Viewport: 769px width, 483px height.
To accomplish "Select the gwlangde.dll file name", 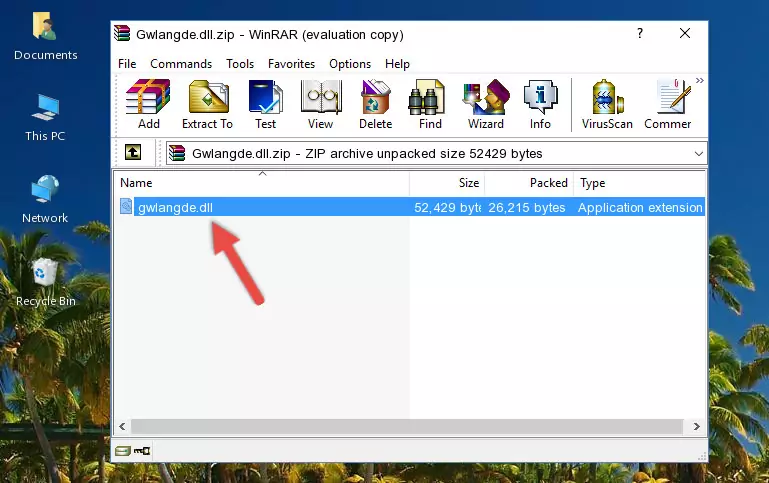I will point(176,207).
